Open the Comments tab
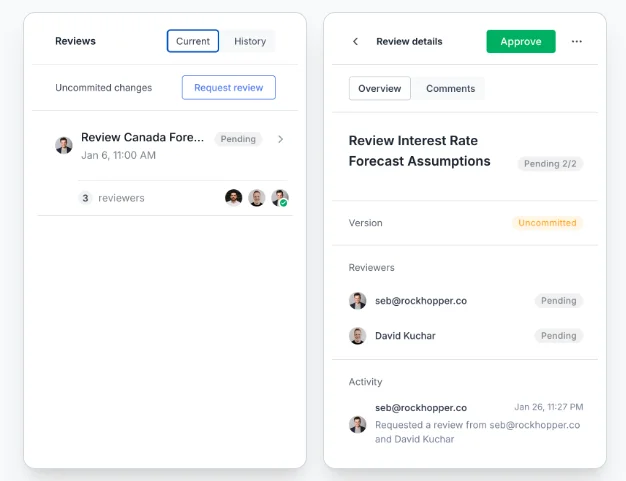This screenshot has width=626, height=481. pyautogui.click(x=450, y=88)
